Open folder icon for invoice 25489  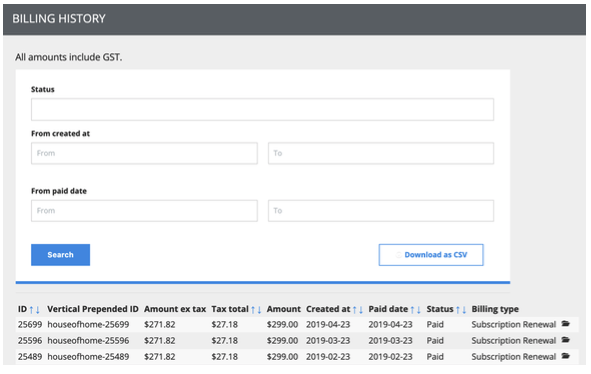[565, 356]
